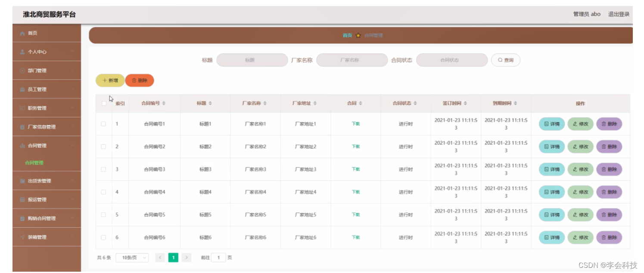Click 报运管理 sidebar icon
The height and width of the screenshot is (273, 644).
pos(22,200)
